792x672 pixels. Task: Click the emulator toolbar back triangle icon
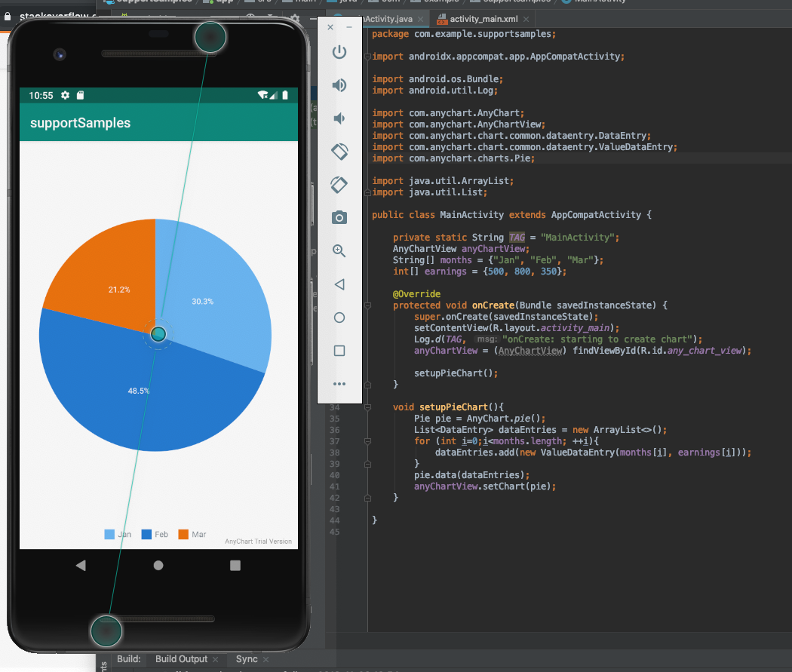pos(339,284)
